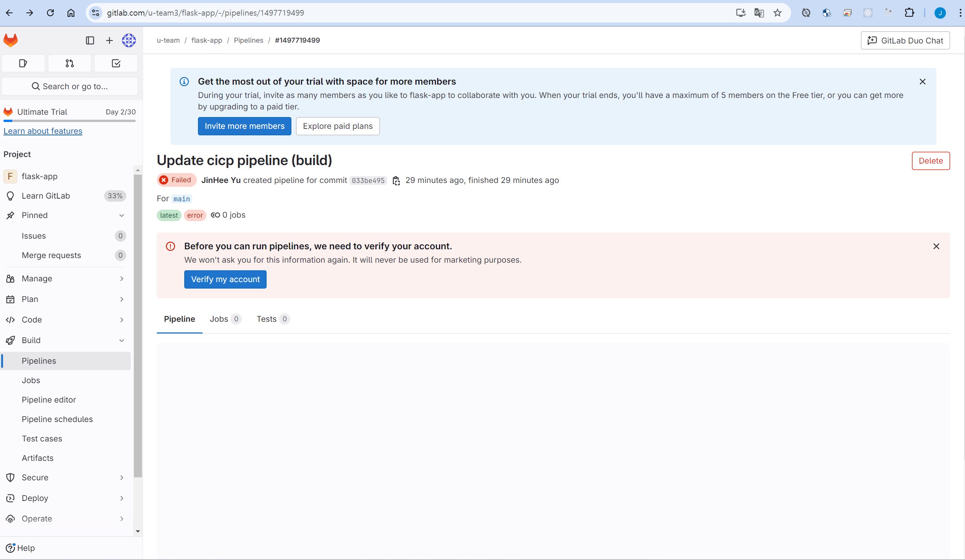Open the Pipelines breadcrumb link
965x560 pixels.
(249, 40)
